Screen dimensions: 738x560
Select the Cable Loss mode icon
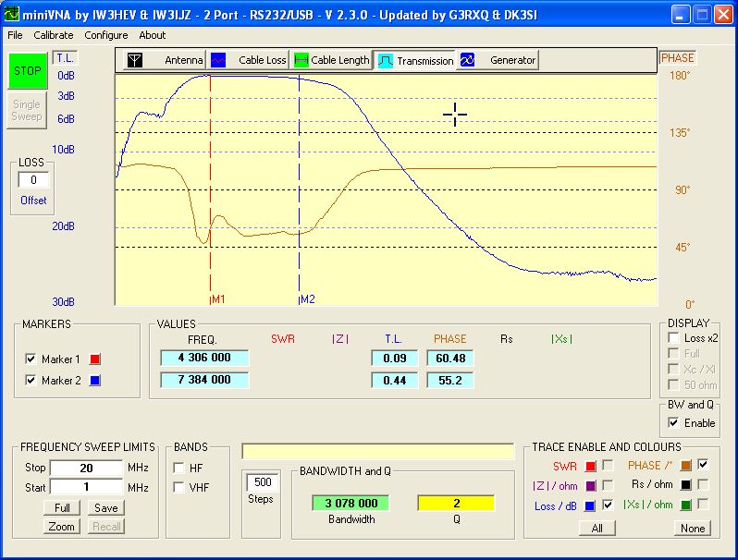coord(219,60)
